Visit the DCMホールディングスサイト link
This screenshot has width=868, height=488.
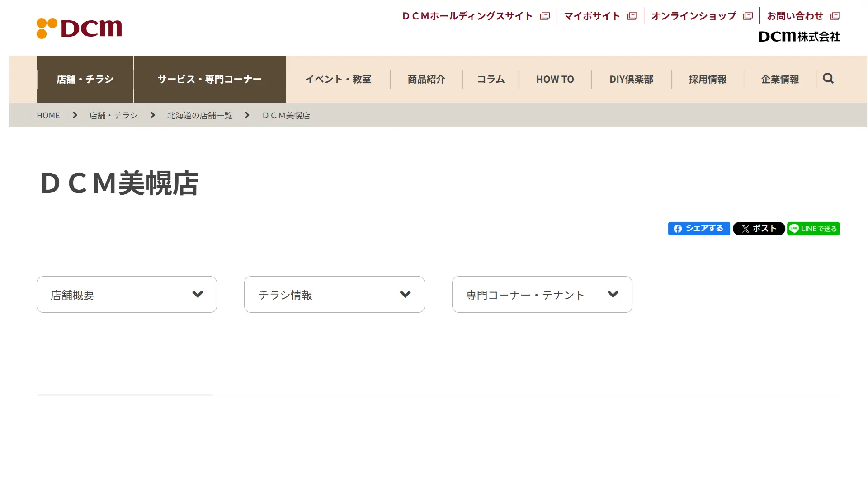click(x=468, y=16)
